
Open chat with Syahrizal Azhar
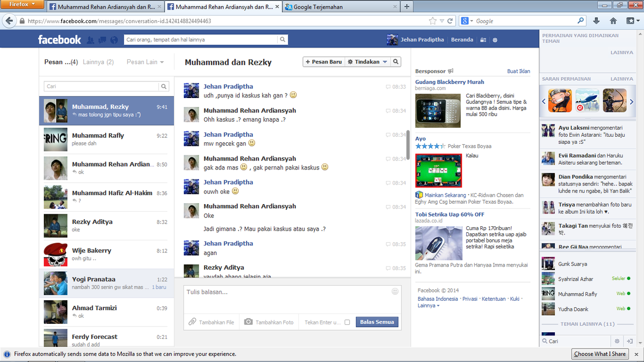[x=586, y=279]
